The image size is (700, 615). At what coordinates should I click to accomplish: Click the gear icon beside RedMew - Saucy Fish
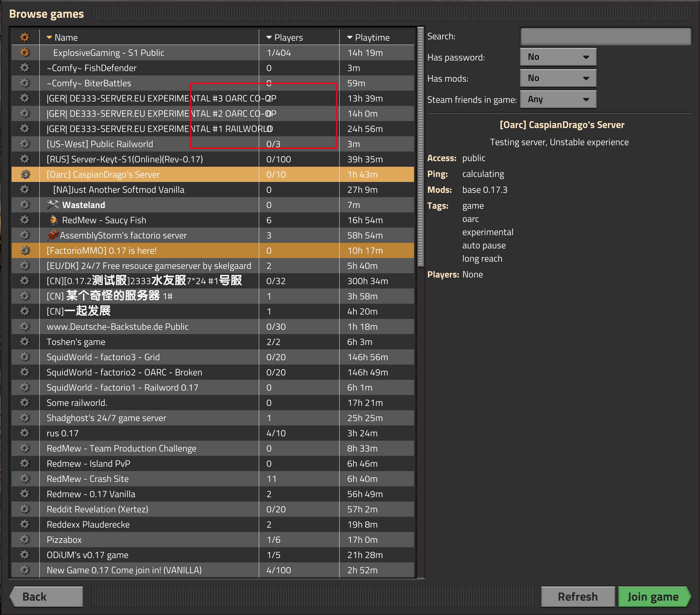pos(25,220)
